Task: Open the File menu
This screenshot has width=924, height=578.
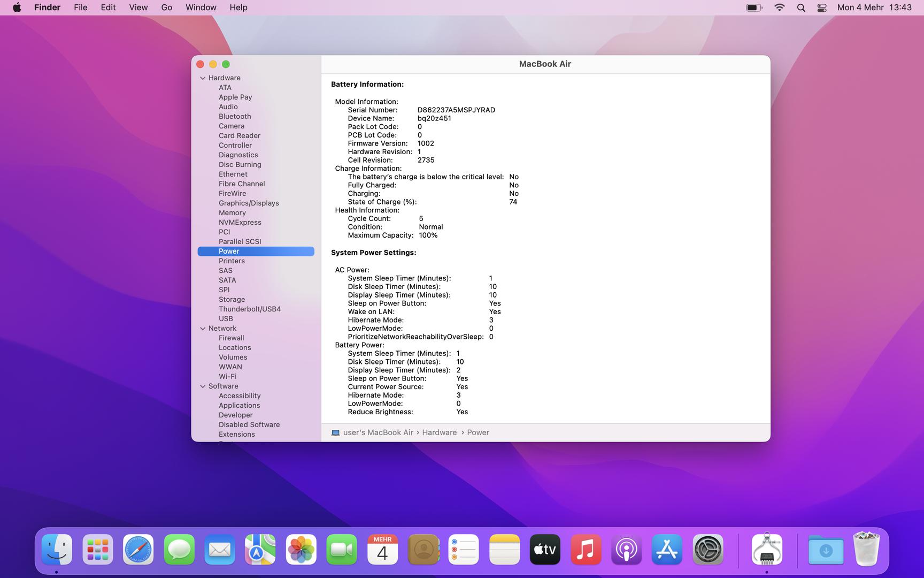Action: point(80,7)
